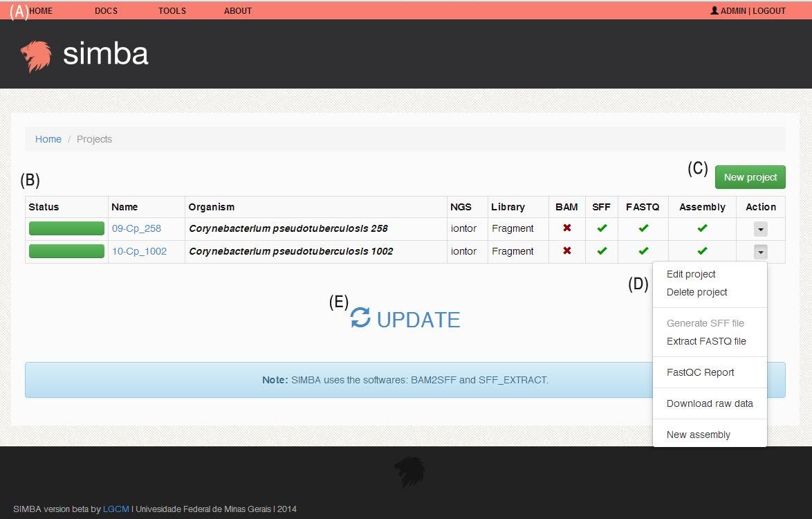Choose Delete project in the action menu

pos(696,292)
